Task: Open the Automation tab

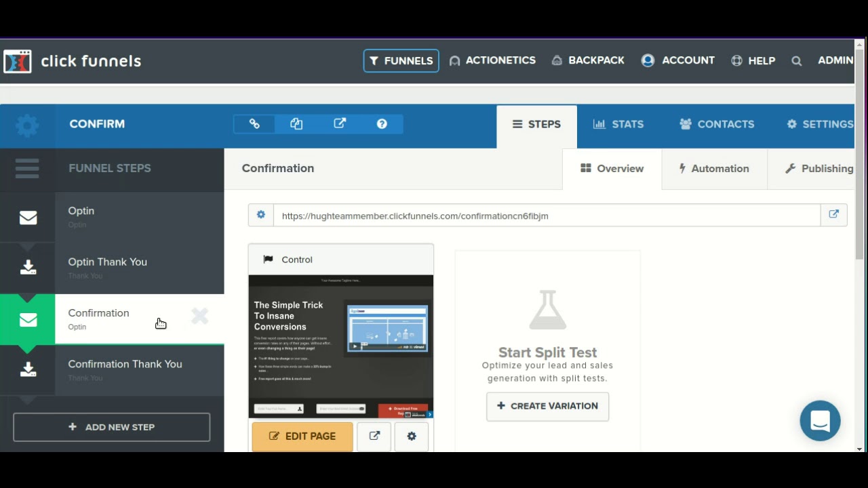Action: (x=714, y=169)
